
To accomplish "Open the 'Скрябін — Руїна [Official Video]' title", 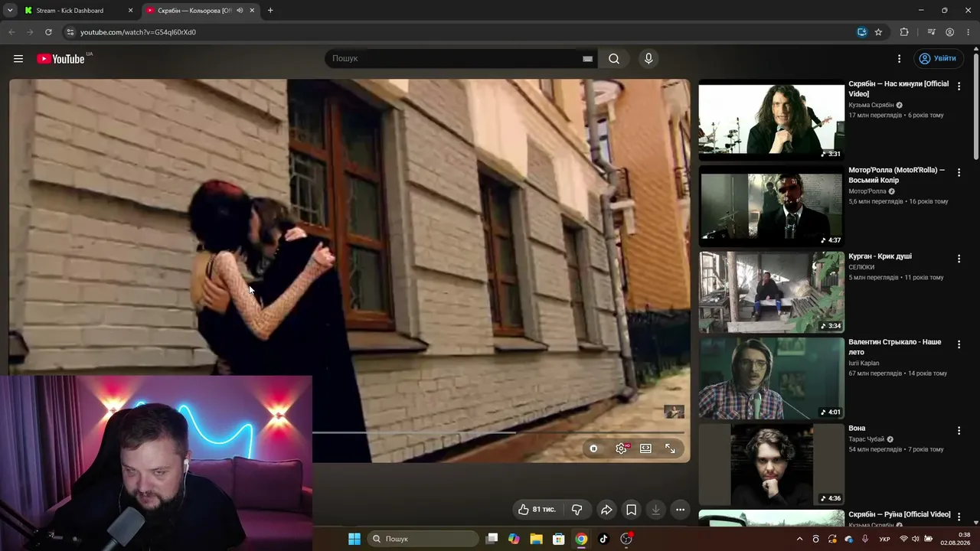I will 900,514.
